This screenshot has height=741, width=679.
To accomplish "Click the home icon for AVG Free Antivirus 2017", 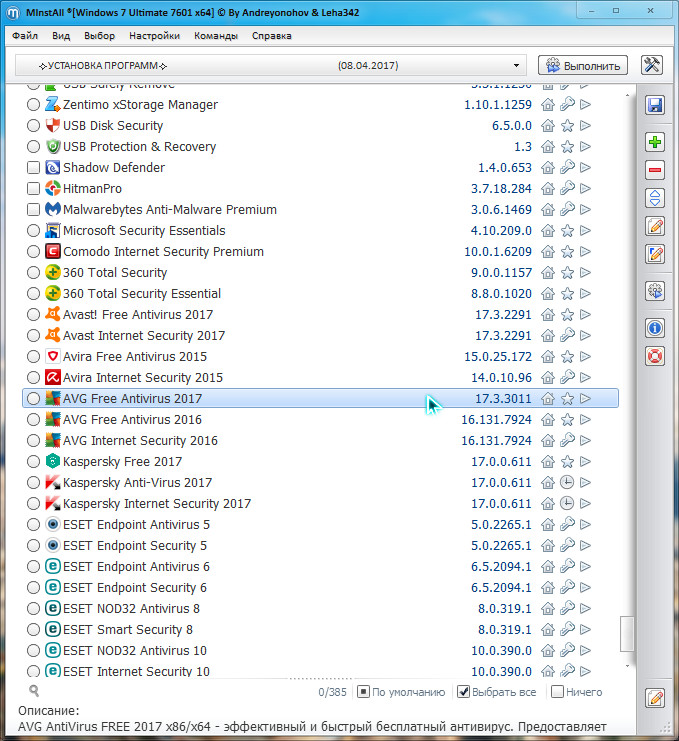I will pos(548,398).
